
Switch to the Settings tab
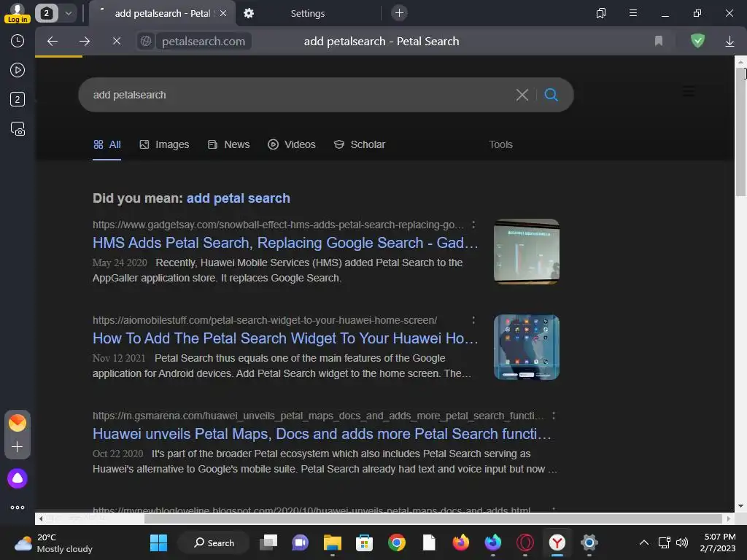tap(307, 13)
